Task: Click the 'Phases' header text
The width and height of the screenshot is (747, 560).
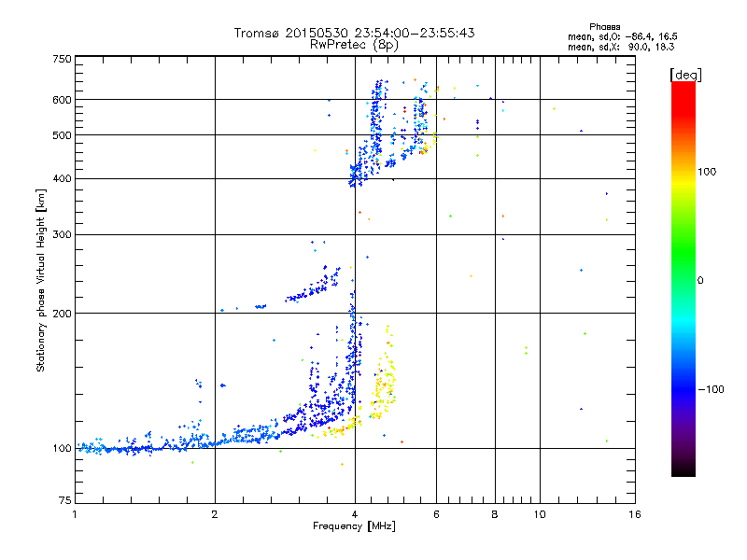Action: coord(604,27)
